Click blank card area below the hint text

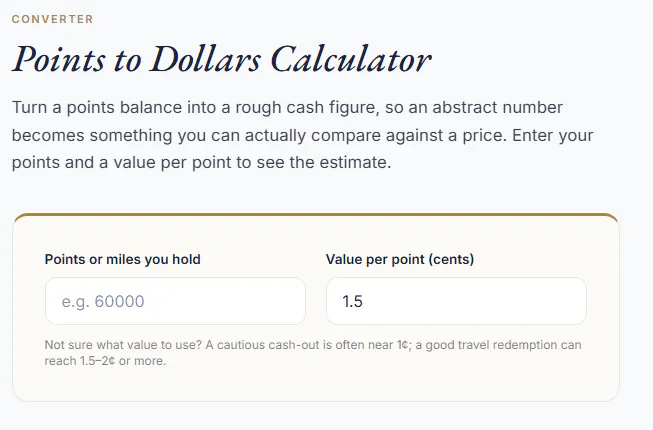pyautogui.click(x=316, y=384)
